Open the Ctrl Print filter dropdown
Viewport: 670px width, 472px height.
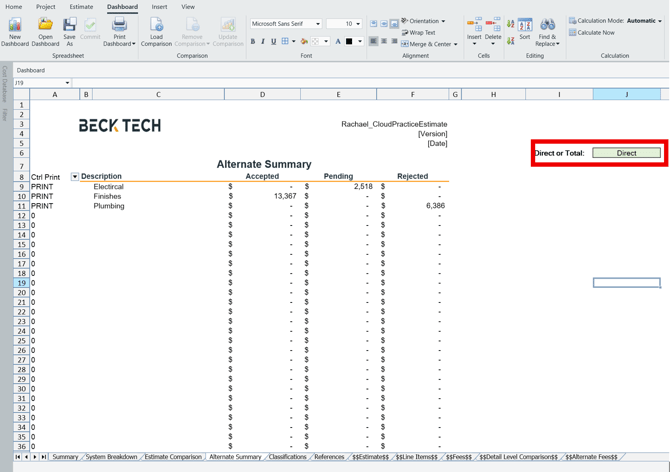pos(74,177)
